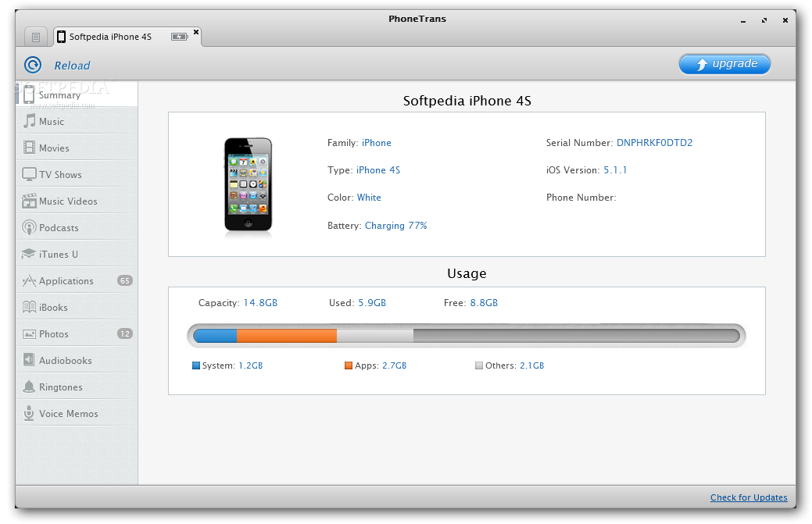Screen dimensions: 812x524
Task: Click the iPhone 4S device image
Action: pyautogui.click(x=248, y=184)
